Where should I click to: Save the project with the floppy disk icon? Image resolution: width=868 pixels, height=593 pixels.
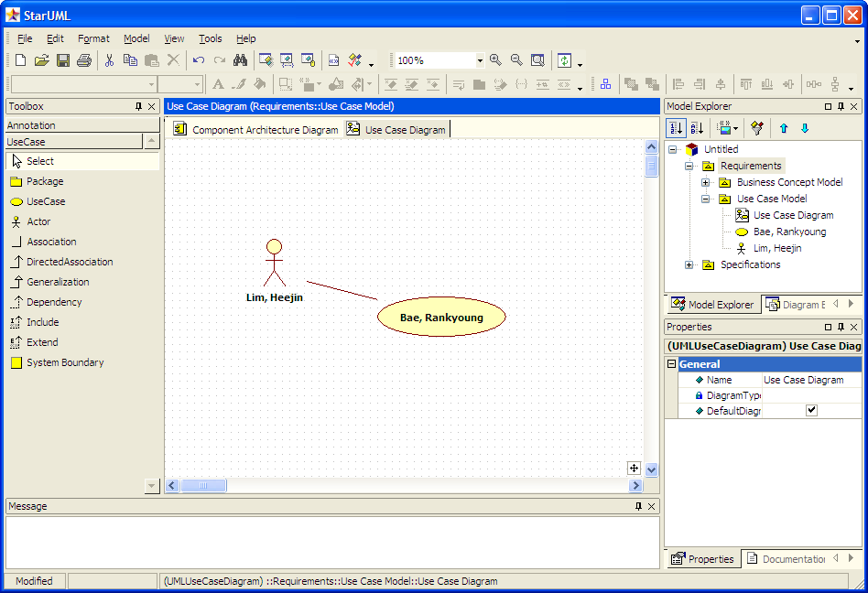[x=63, y=60]
